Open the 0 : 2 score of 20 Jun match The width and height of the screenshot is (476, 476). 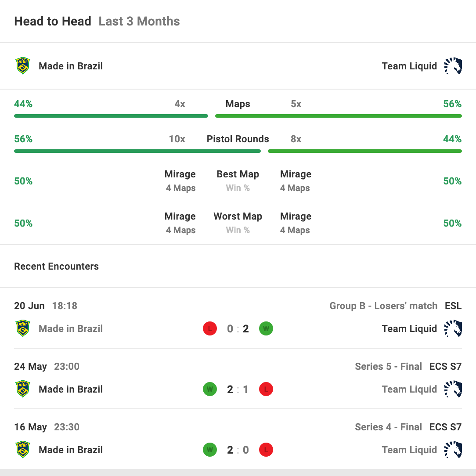click(238, 329)
